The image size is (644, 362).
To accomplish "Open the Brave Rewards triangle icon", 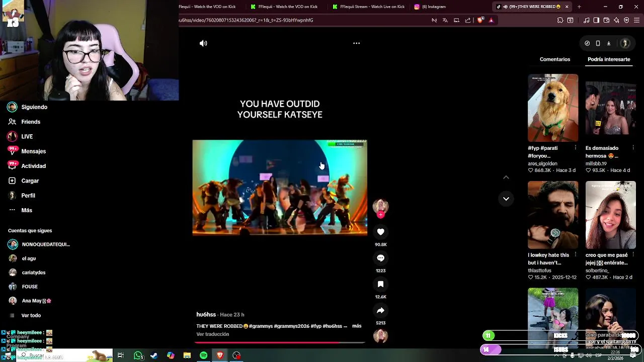I will [x=491, y=20].
